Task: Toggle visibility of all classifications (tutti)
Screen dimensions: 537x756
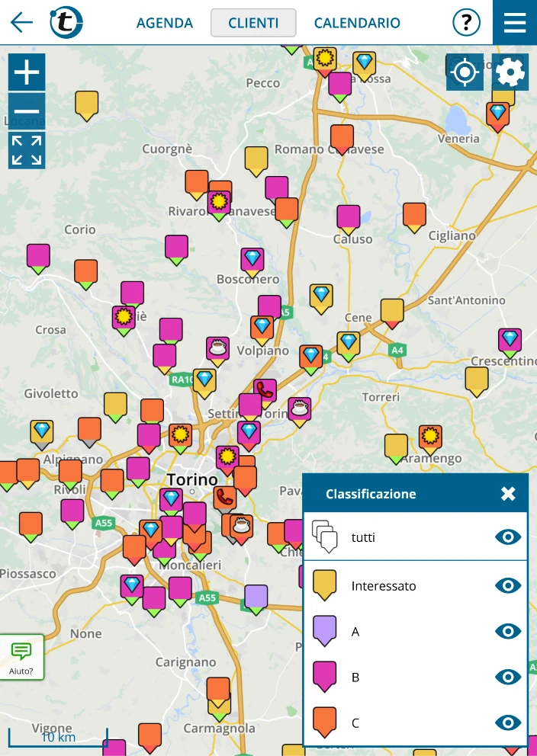Action: [x=508, y=537]
